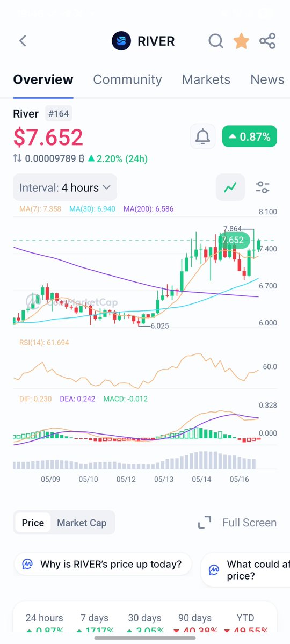
Task: Open the Interval: 4 hours dropdown
Action: (65, 187)
